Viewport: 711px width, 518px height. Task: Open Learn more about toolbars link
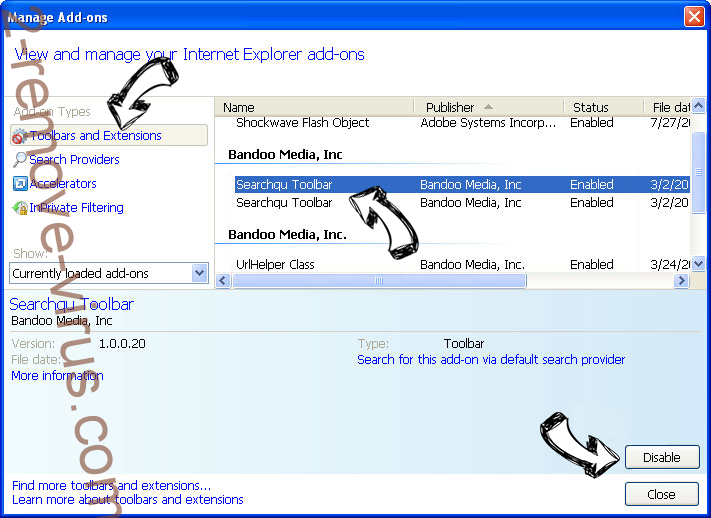[127, 499]
